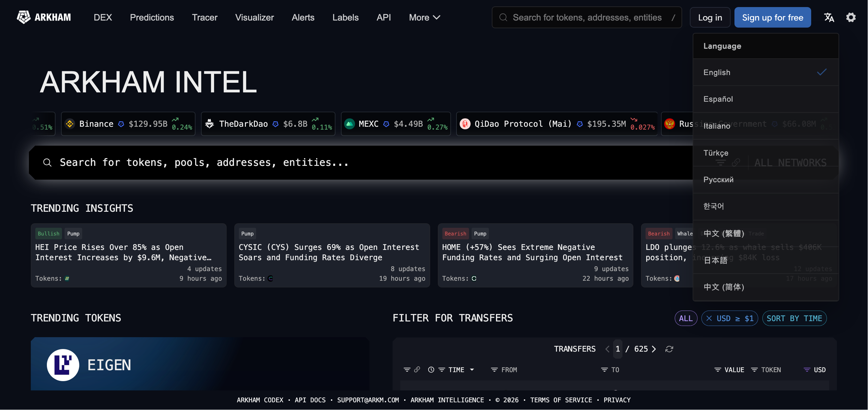Open the Labels page
This screenshot has height=410, width=868.
click(345, 17)
